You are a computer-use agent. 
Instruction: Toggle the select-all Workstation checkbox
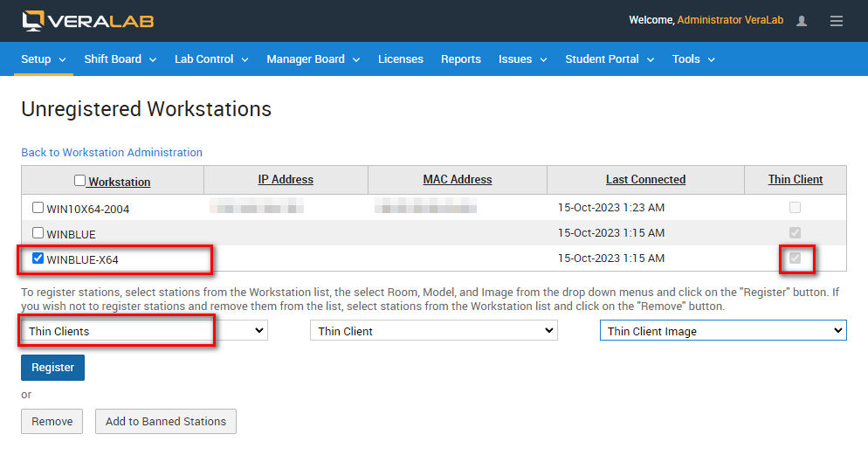tap(79, 181)
